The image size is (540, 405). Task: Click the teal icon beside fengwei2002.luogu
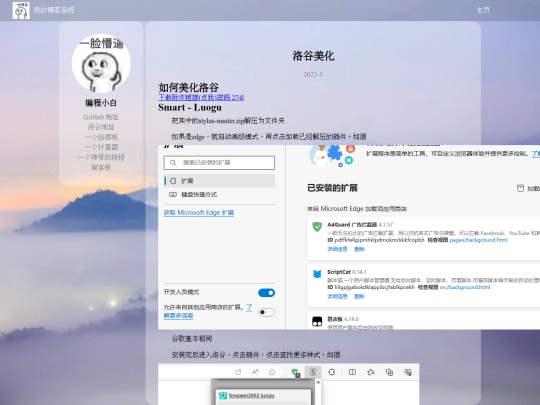click(223, 396)
